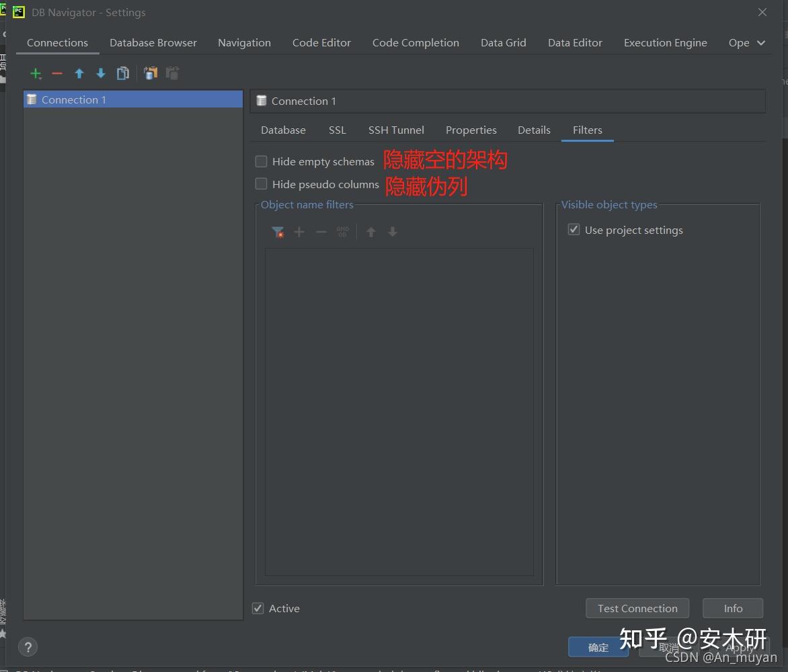Click the Connection 1 header label
Image resolution: width=788 pixels, height=672 pixels.
(x=303, y=101)
